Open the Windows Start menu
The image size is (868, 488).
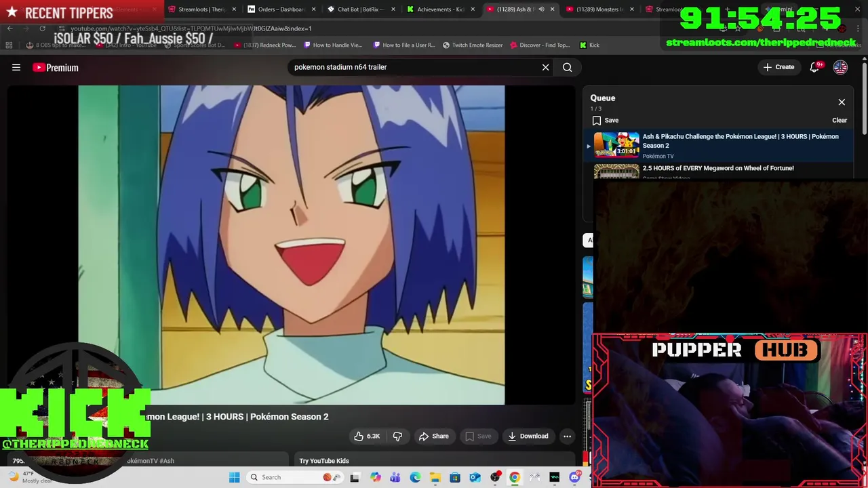coord(235,477)
